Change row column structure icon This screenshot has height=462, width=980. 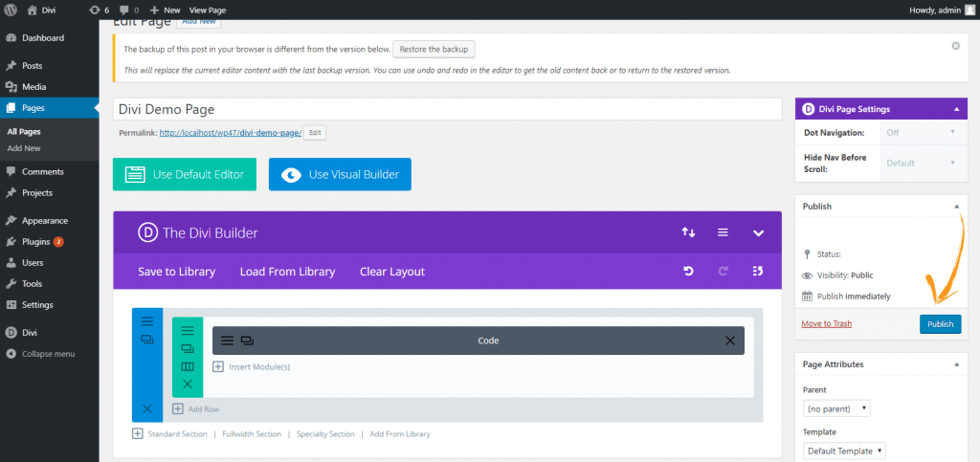(x=188, y=366)
